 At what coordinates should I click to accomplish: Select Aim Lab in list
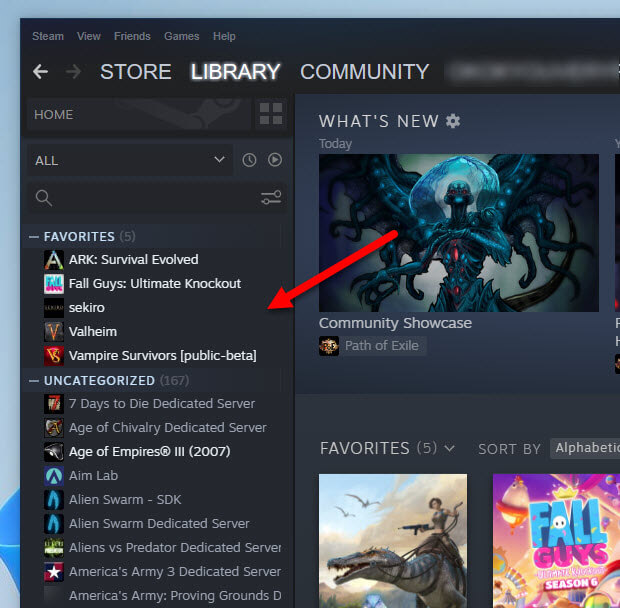pos(93,476)
